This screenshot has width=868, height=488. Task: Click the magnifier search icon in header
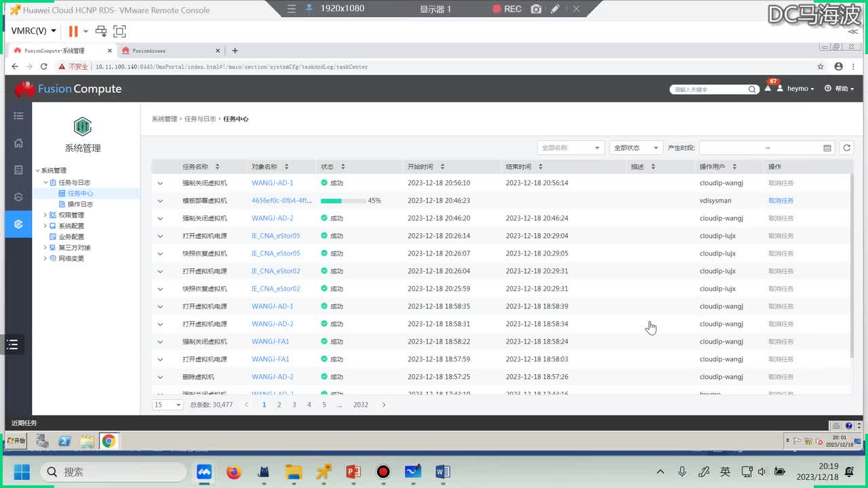coord(752,89)
